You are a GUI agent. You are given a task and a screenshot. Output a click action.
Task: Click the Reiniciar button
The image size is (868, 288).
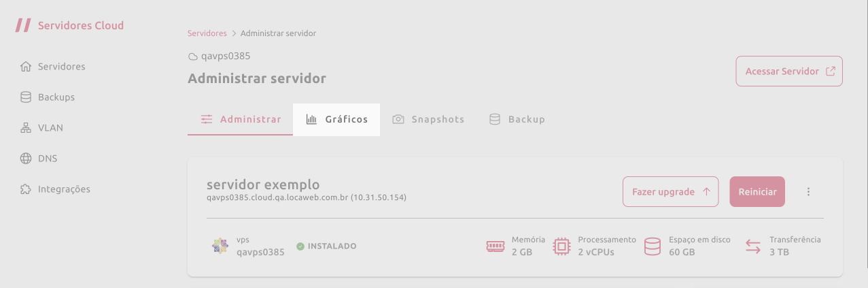(758, 192)
